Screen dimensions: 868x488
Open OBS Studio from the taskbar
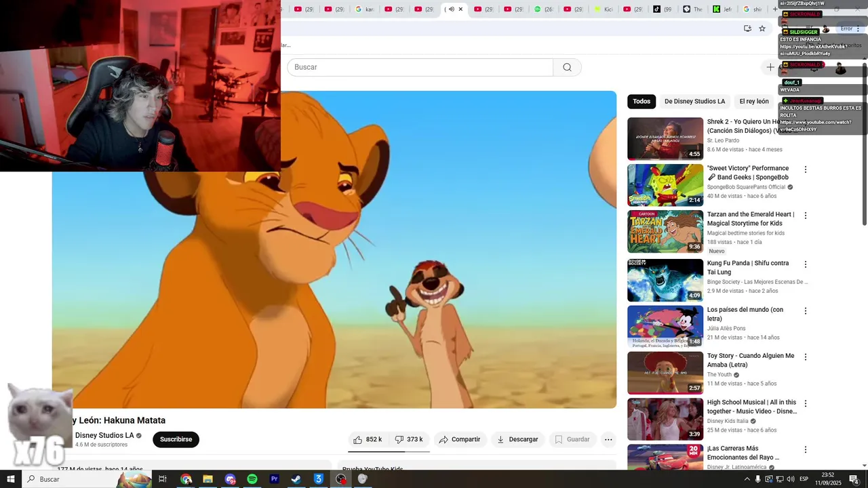point(341,479)
